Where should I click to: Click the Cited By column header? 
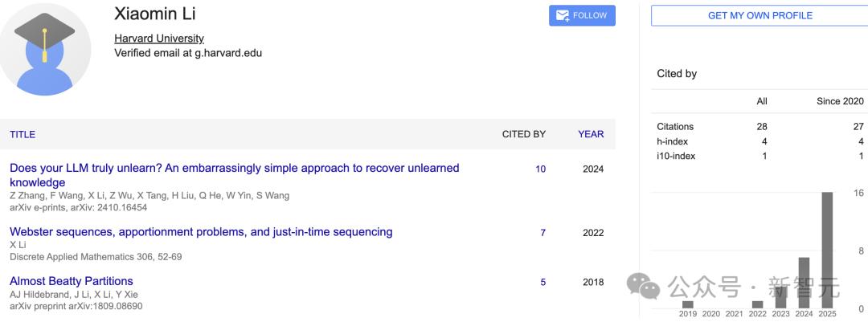click(524, 134)
